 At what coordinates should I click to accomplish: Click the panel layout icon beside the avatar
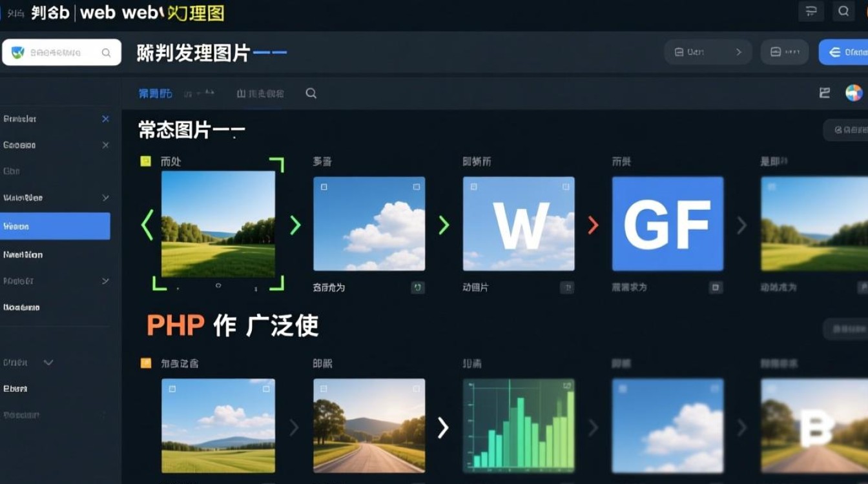tap(824, 92)
